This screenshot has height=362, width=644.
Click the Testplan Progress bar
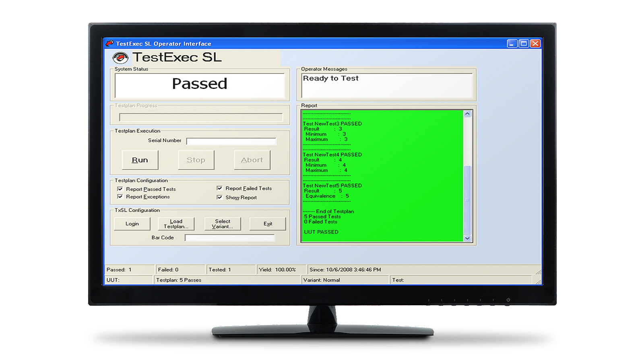point(201,117)
